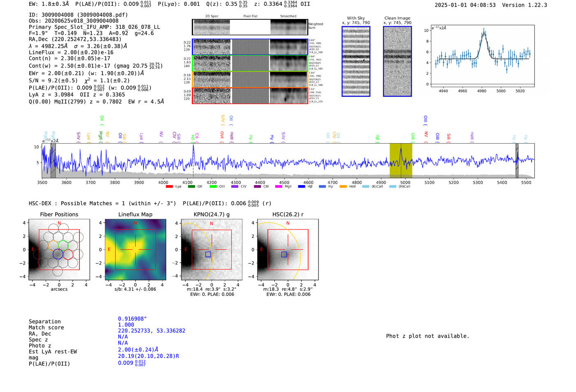Screen dimensions: 576x392
Task: Click the blue Hβ legend swatch
Action: pos(302,187)
